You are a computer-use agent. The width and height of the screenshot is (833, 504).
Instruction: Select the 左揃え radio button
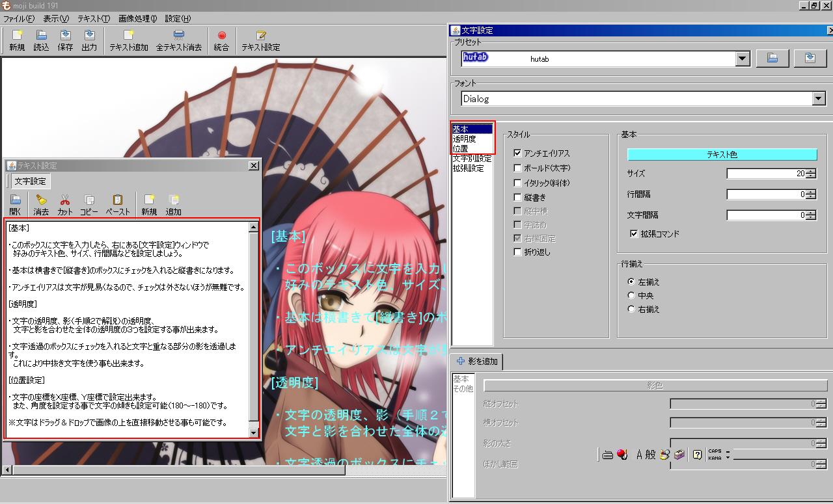pos(631,282)
